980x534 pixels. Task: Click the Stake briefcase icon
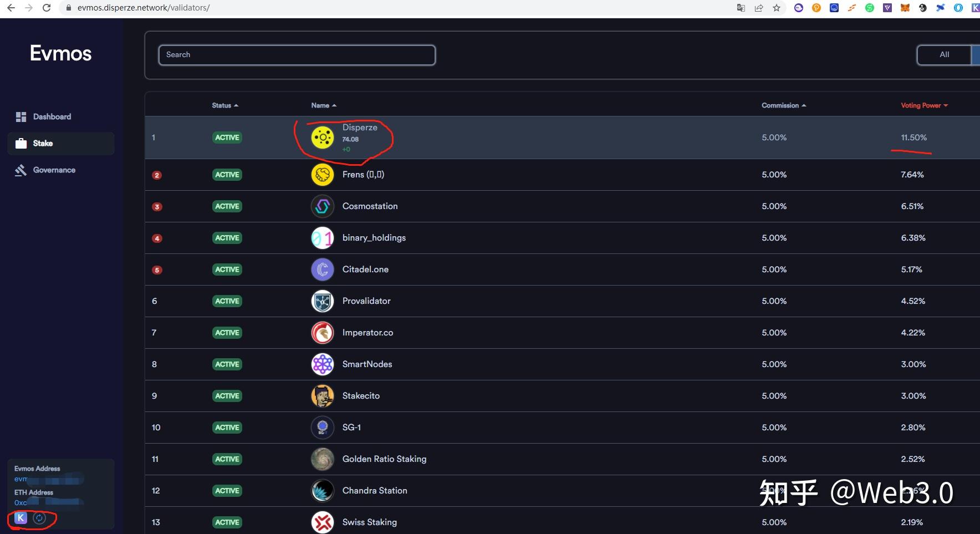[x=21, y=143]
